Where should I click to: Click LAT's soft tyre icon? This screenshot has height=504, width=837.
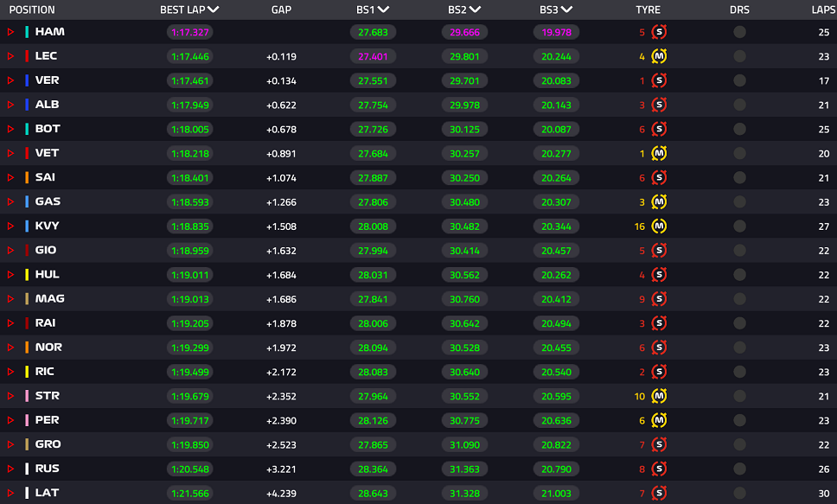pos(659,494)
